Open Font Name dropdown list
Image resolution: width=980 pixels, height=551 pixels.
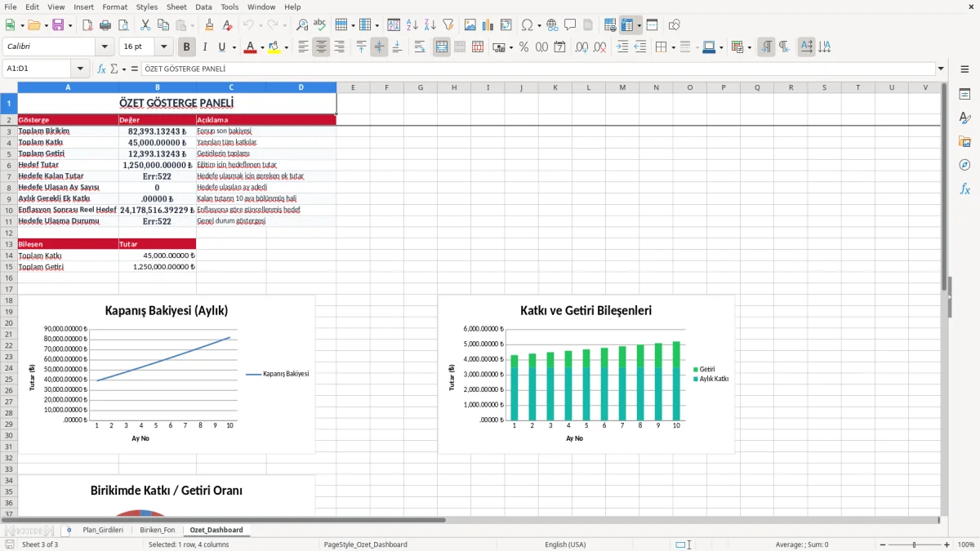click(x=105, y=47)
